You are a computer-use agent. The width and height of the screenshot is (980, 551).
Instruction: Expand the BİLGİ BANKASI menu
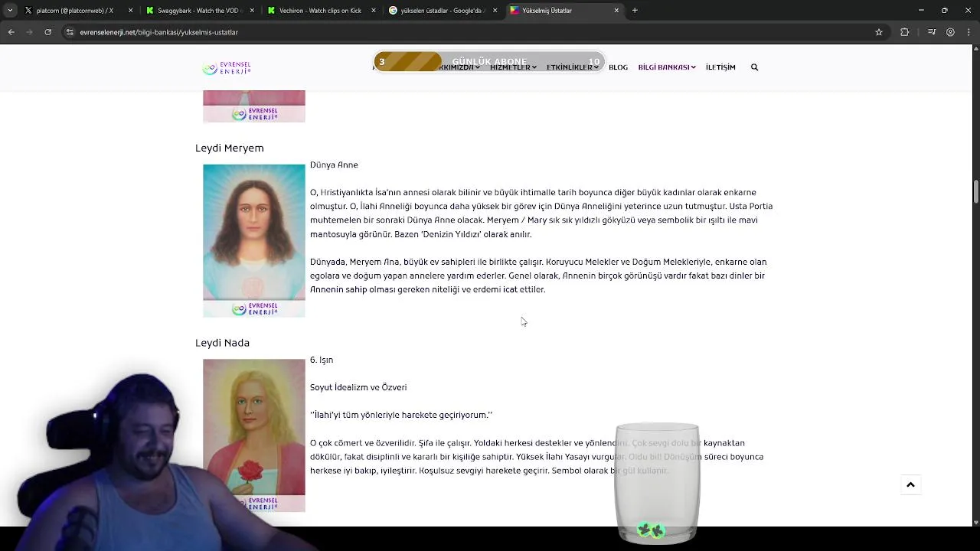pyautogui.click(x=667, y=67)
